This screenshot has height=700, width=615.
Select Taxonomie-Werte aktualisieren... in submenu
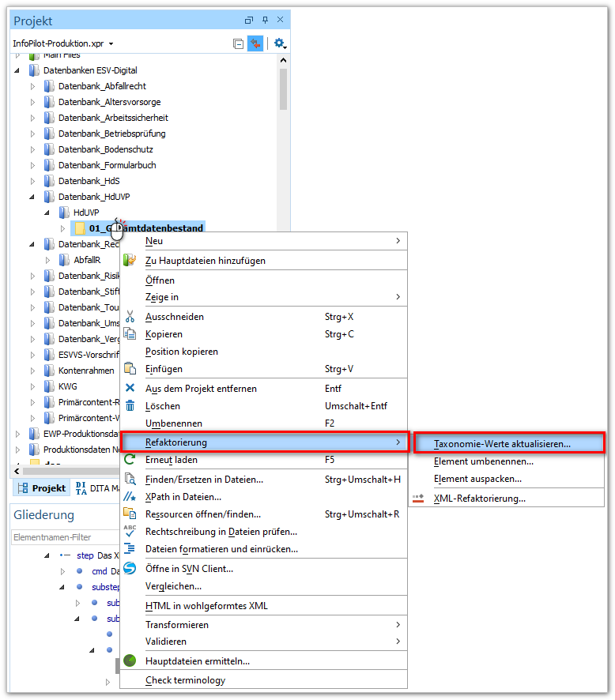click(x=502, y=444)
